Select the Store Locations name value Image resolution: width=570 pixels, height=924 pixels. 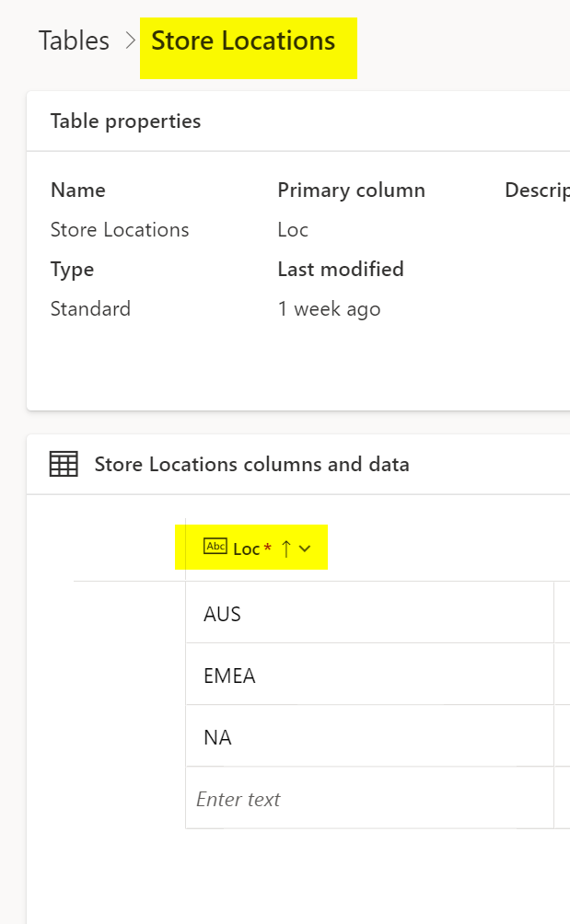coord(120,229)
